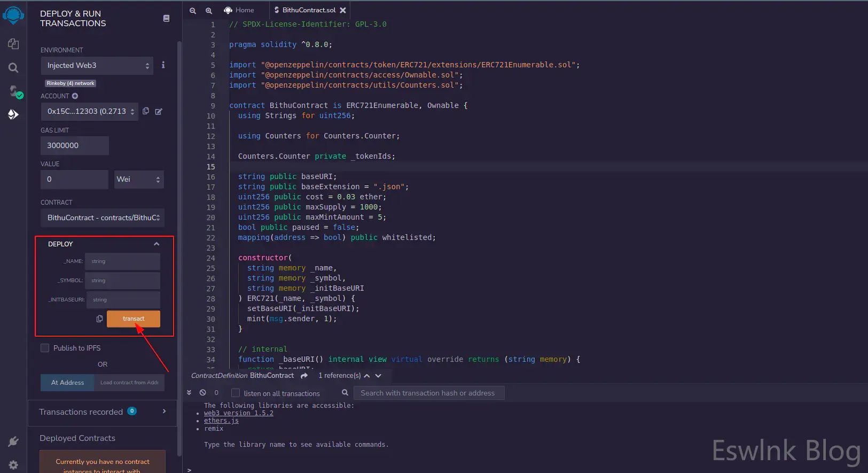The image size is (868, 473).
Task: Expand Transactions recorded section
Action: tap(164, 412)
